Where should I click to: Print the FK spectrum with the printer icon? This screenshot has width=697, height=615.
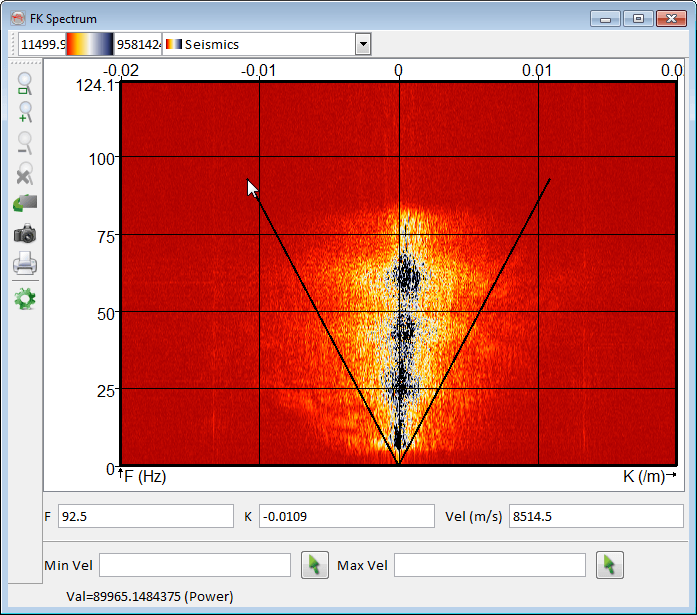(x=25, y=265)
